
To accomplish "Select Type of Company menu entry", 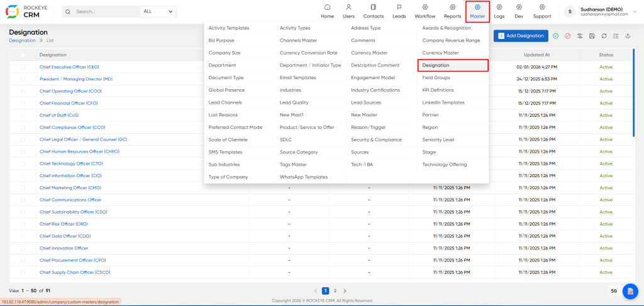I will [x=228, y=177].
